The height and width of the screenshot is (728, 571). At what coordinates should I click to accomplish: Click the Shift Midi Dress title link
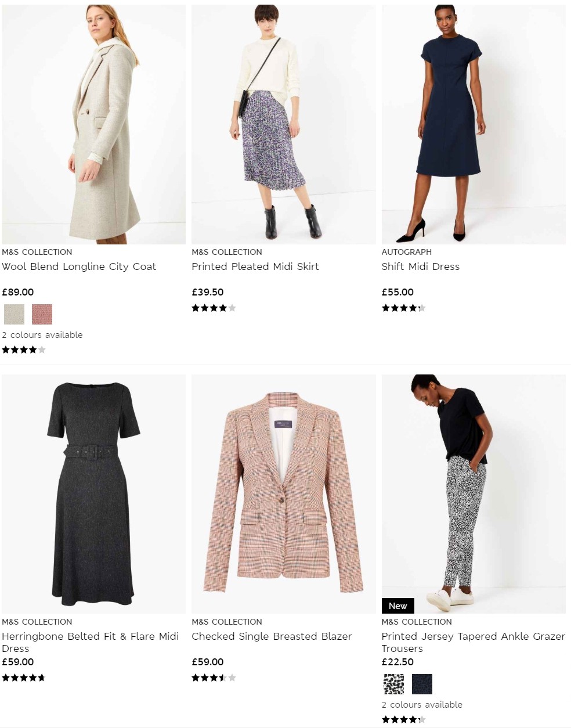coord(420,266)
